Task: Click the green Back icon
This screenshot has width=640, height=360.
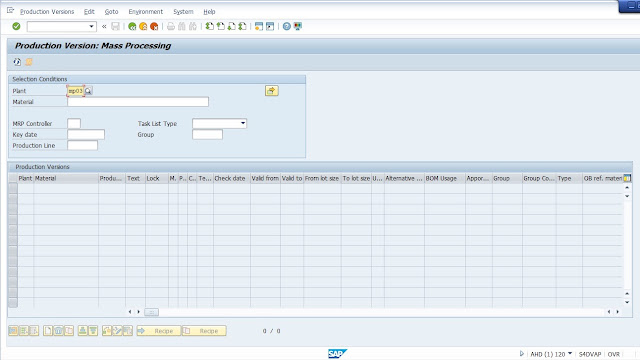Action: tap(132, 27)
